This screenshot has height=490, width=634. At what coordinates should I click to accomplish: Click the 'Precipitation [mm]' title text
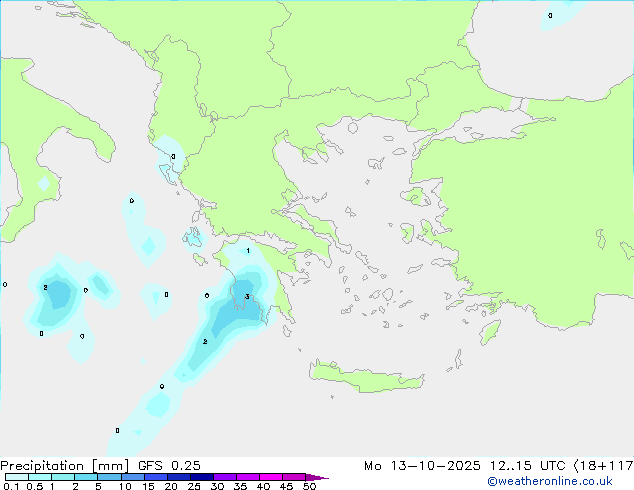click(x=65, y=466)
